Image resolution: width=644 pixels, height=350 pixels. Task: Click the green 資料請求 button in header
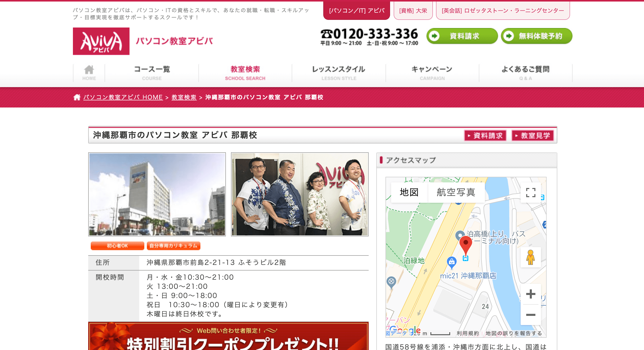pos(462,36)
